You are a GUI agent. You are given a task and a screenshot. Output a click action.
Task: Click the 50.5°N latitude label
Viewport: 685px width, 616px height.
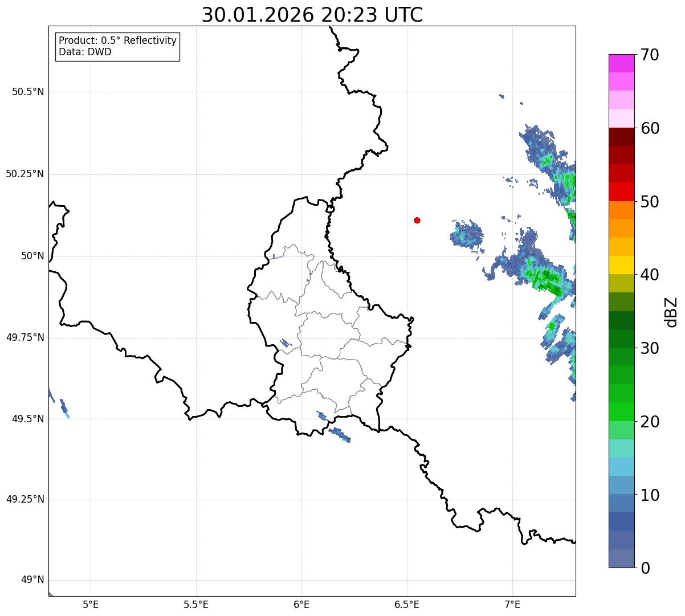[x=28, y=92]
